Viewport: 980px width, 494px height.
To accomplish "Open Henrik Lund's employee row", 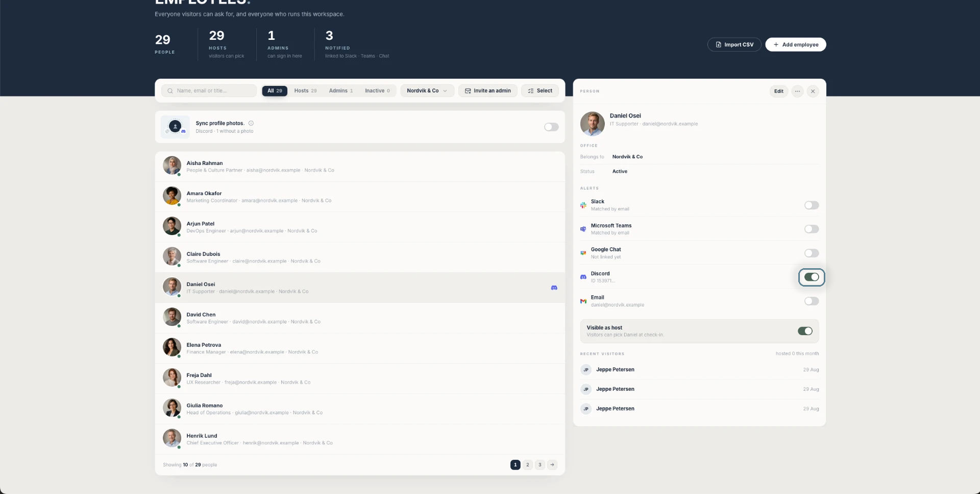I will (360, 439).
